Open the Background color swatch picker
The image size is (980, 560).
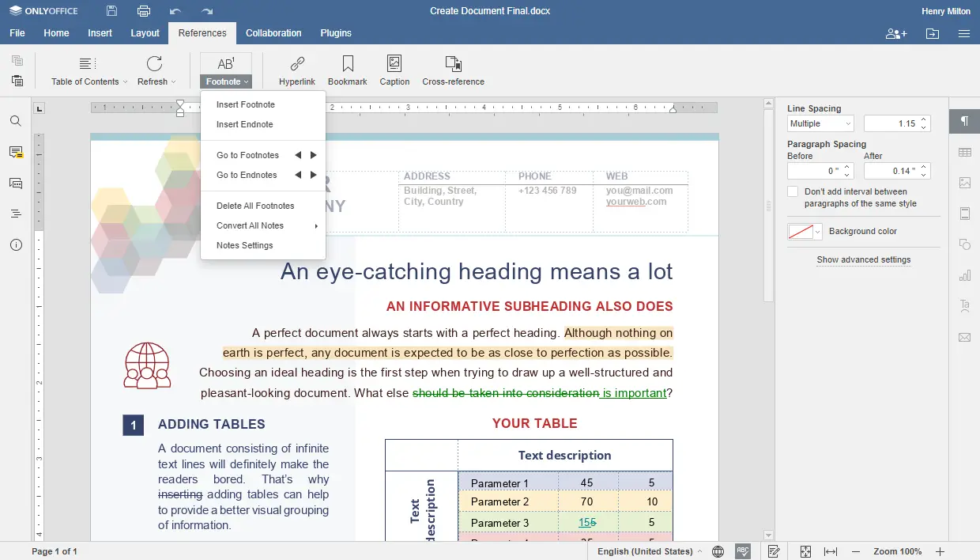(805, 232)
